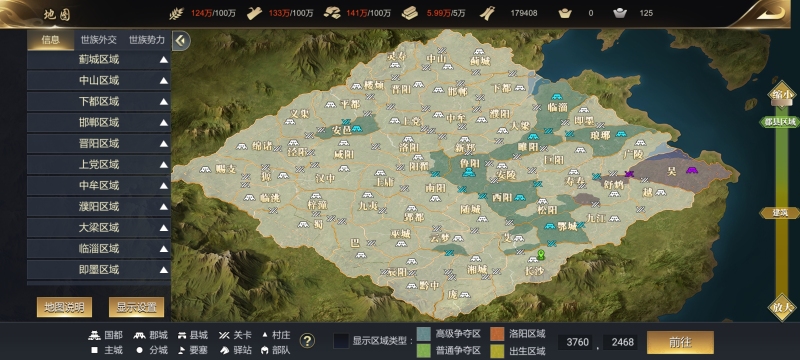
Task: Select the purple city icon in 吴
Action: coord(692,170)
